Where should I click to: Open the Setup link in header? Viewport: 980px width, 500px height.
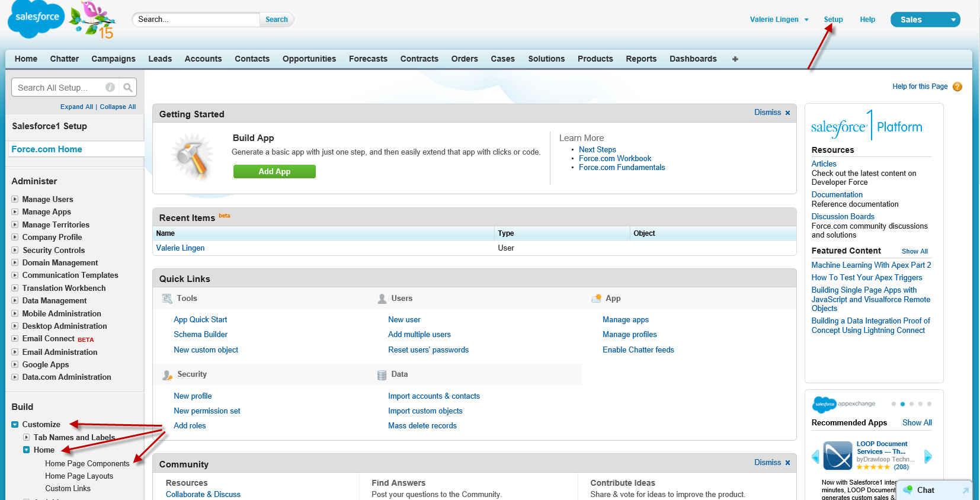pyautogui.click(x=833, y=20)
